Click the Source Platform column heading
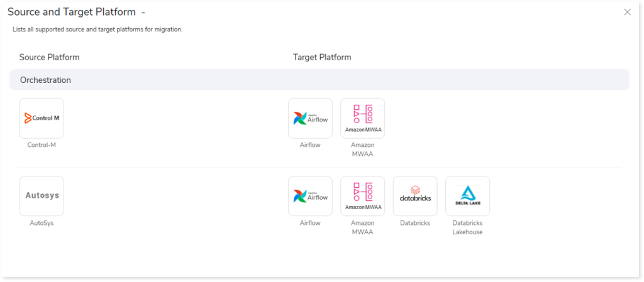644x282 pixels. coord(49,57)
